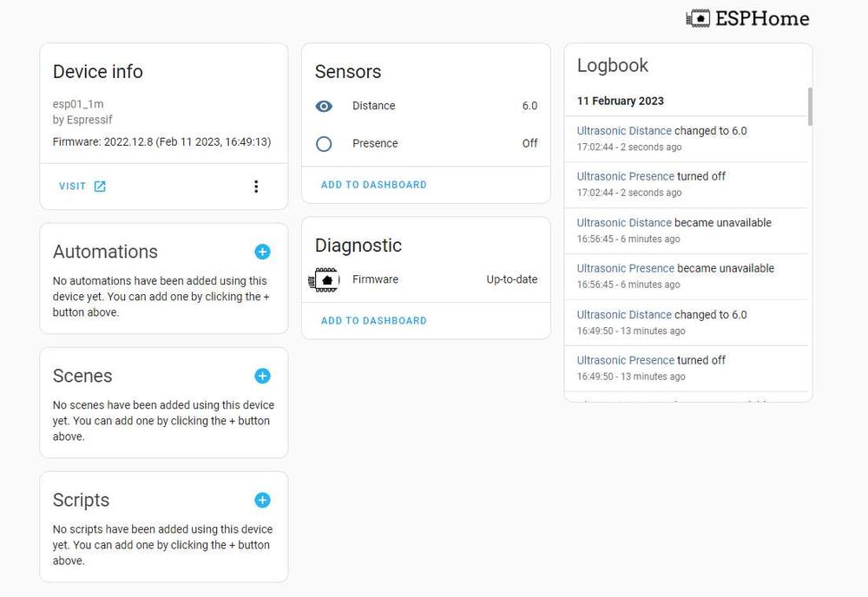Click the Presence sensor circle icon

[x=324, y=144]
